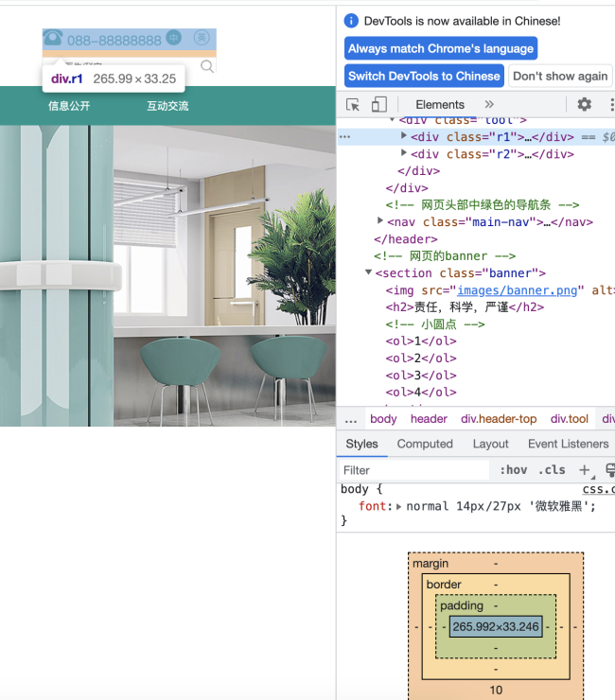Image resolution: width=615 pixels, height=700 pixels.
Task: Open the Elements tab
Action: (x=440, y=104)
